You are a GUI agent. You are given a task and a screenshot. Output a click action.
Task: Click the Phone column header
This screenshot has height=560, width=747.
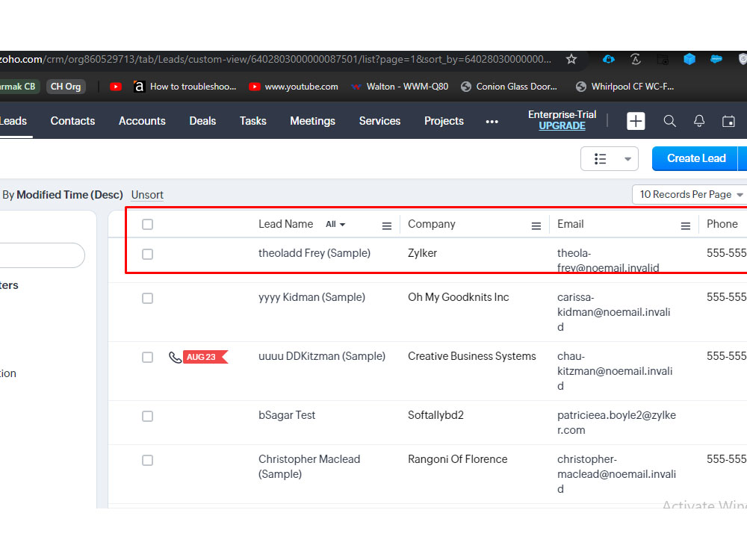[x=722, y=224]
